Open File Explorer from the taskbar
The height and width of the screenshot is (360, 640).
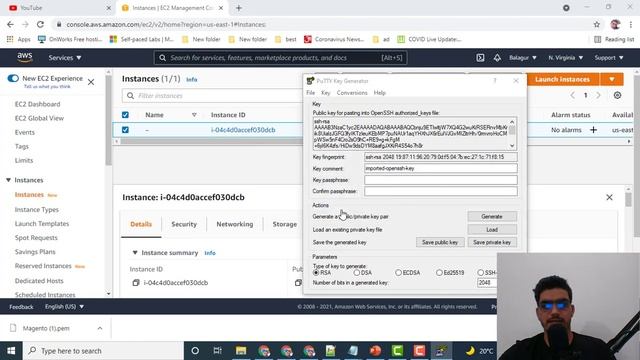click(x=241, y=351)
